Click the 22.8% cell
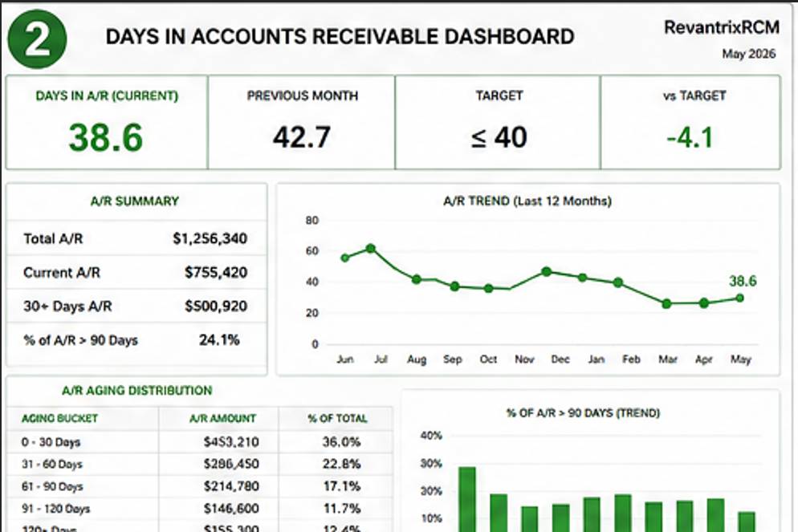 coord(341,464)
